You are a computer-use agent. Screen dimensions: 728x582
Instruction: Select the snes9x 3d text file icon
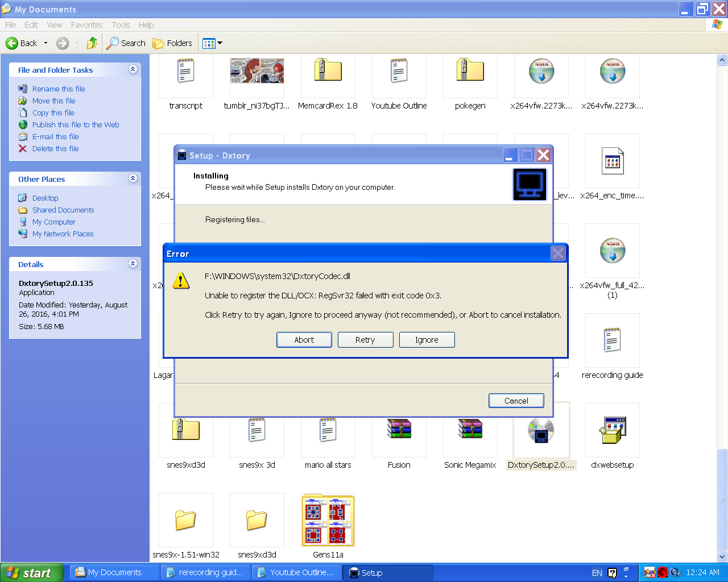[257, 430]
